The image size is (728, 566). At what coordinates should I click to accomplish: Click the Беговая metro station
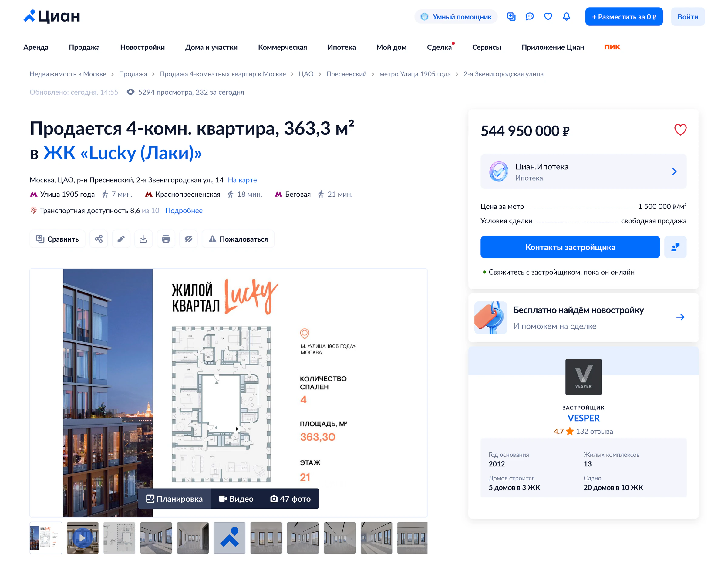point(298,195)
